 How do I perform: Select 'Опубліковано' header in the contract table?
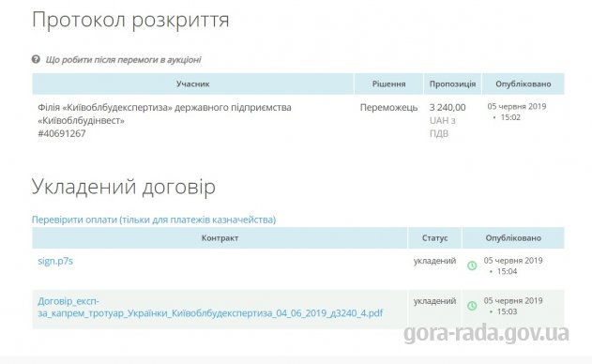pos(513,238)
